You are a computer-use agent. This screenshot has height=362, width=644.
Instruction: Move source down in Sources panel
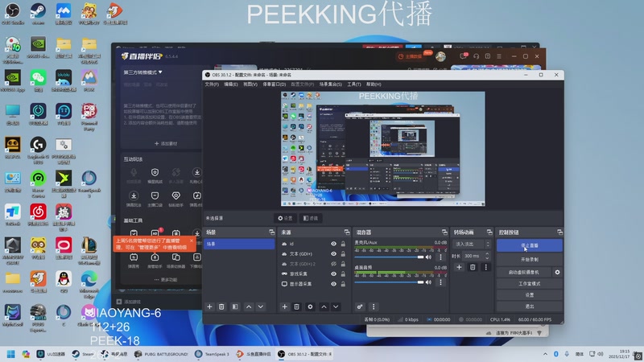336,306
